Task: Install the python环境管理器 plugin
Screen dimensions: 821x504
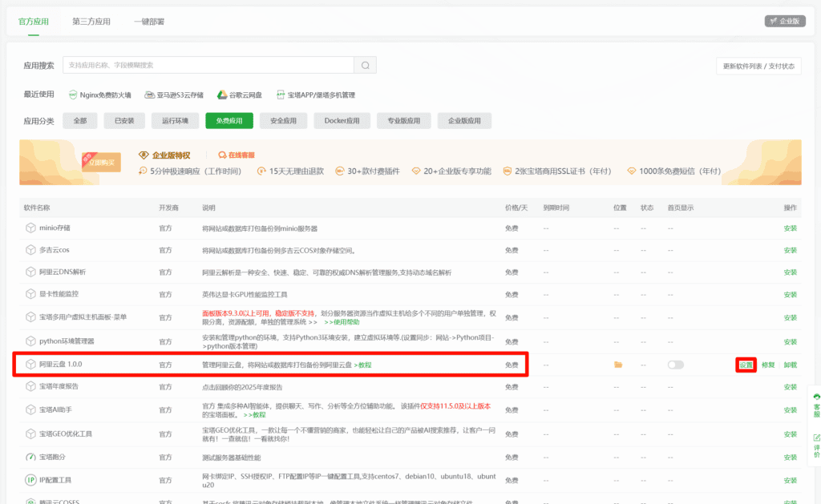Action: point(790,342)
